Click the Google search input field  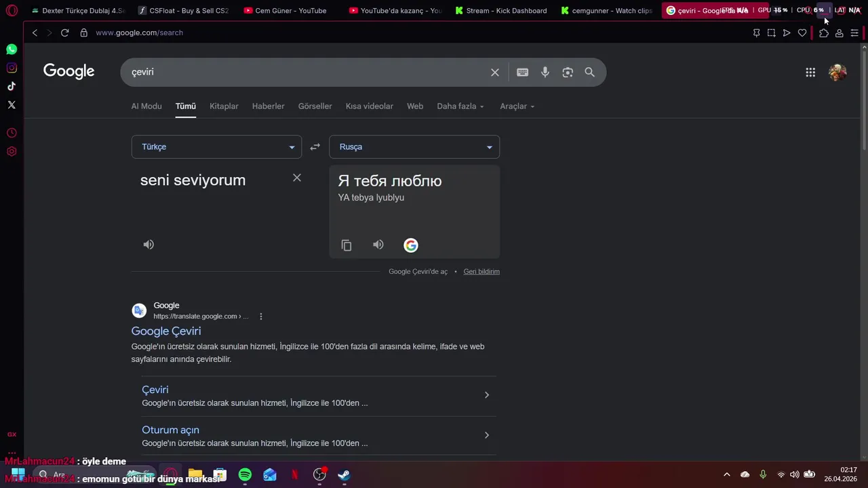point(305,73)
